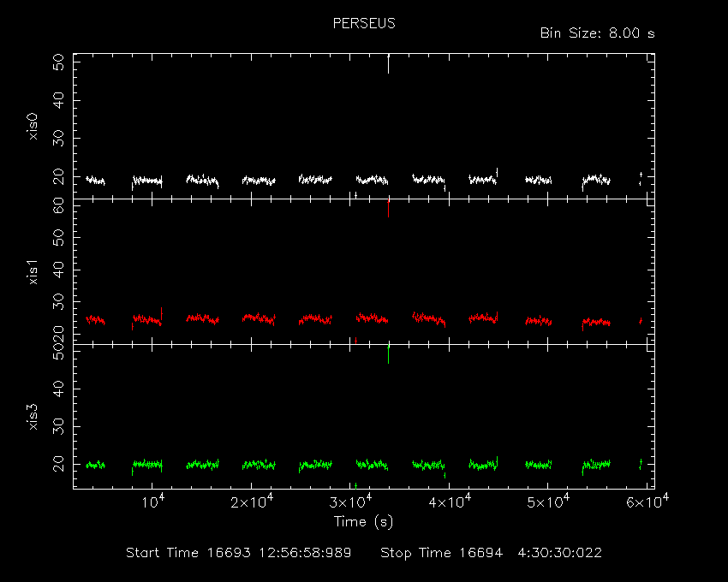Click the red xis1 data segment ending at 10^4 s
The image size is (728, 582).
pyautogui.click(x=147, y=319)
